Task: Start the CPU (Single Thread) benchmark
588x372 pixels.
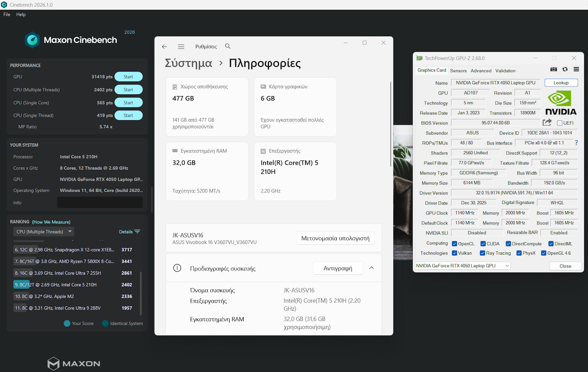Action: point(128,116)
